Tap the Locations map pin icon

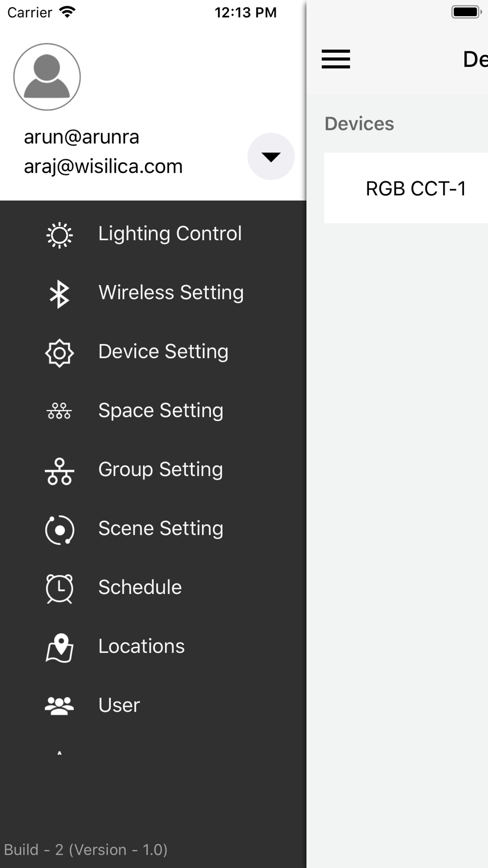pyautogui.click(x=60, y=647)
